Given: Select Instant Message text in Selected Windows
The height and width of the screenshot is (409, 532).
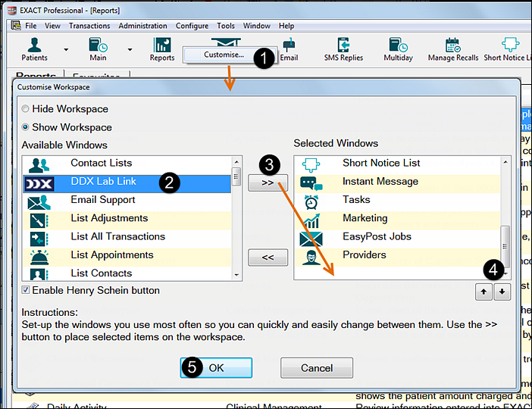Looking at the screenshot, I should [380, 182].
